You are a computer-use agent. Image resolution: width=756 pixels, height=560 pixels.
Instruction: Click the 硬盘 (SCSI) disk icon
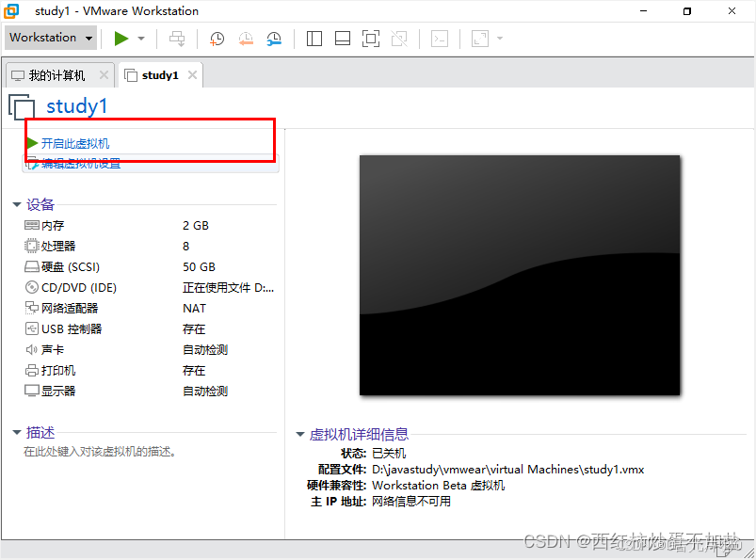tap(31, 266)
